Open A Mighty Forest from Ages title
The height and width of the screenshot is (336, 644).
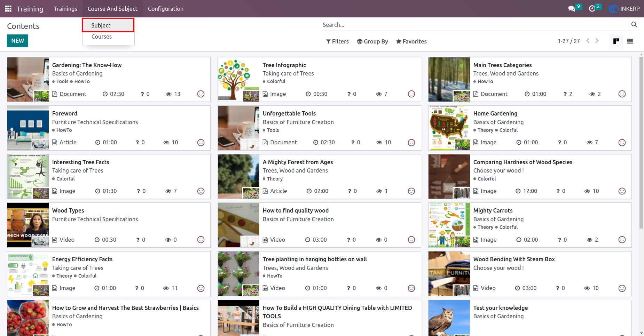tap(298, 162)
